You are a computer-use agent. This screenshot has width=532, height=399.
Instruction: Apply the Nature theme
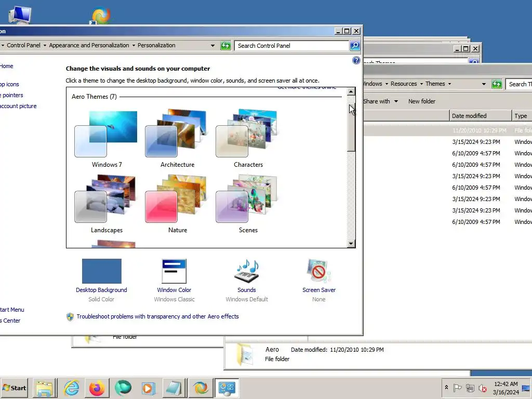click(x=177, y=204)
